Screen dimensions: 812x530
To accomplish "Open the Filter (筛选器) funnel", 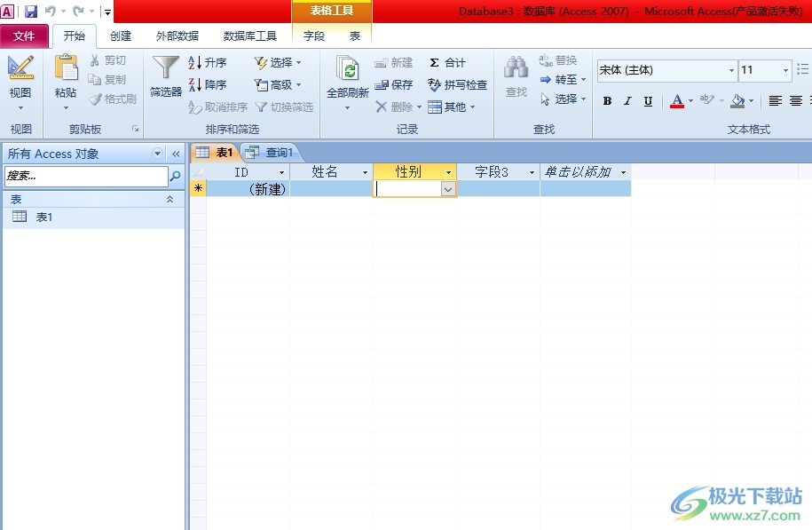I will (166, 76).
